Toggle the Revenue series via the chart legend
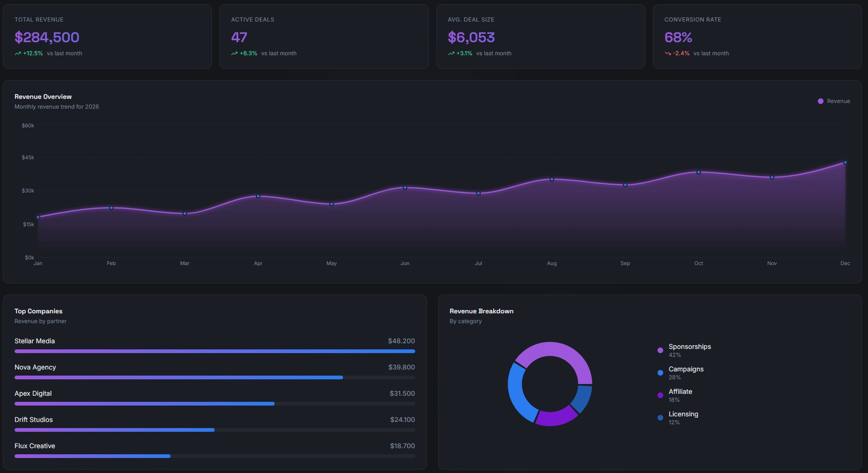This screenshot has height=473, width=868. pyautogui.click(x=834, y=101)
